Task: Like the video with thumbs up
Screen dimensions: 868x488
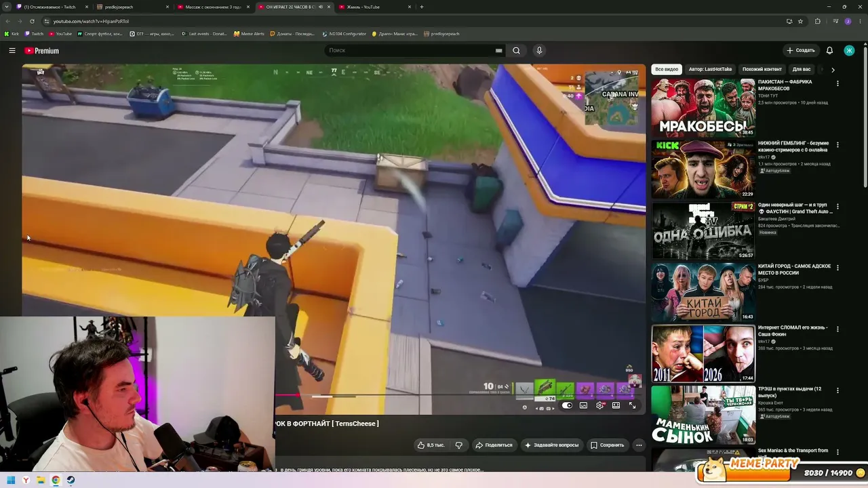Action: click(x=431, y=445)
